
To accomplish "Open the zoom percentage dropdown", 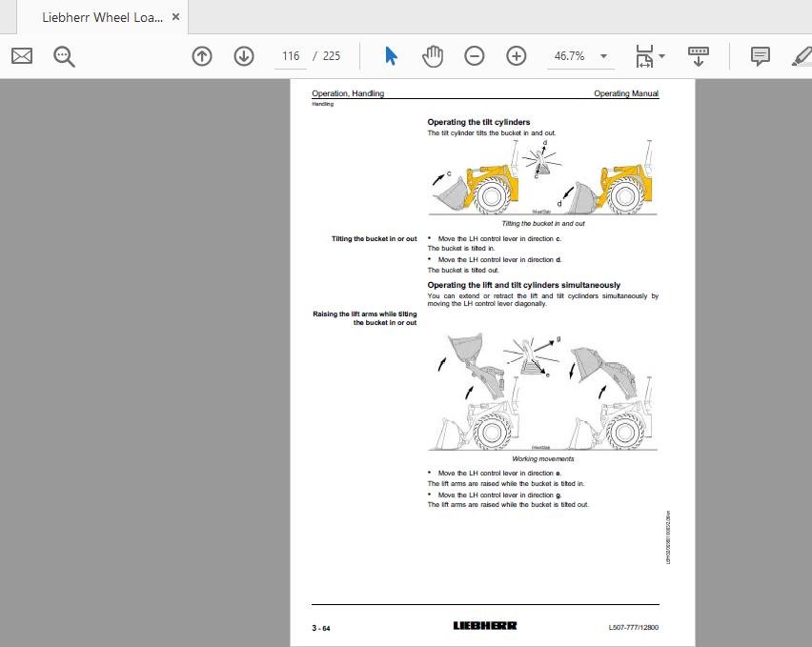I will click(602, 56).
